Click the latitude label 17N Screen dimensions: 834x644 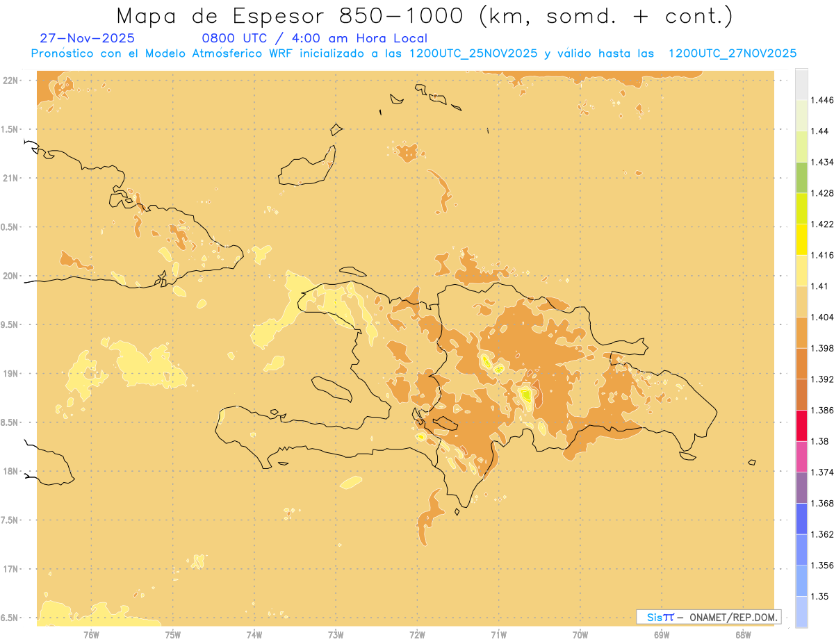tap(10, 569)
